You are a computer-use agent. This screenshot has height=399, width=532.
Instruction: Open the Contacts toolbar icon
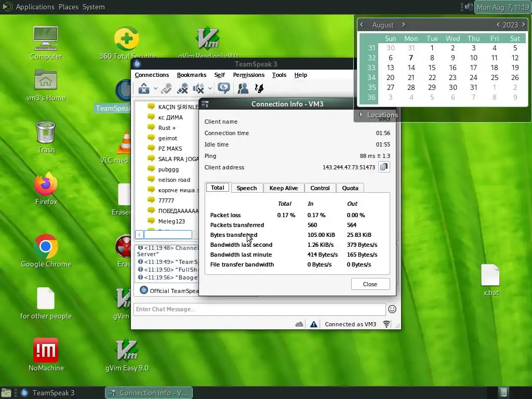[243, 88]
